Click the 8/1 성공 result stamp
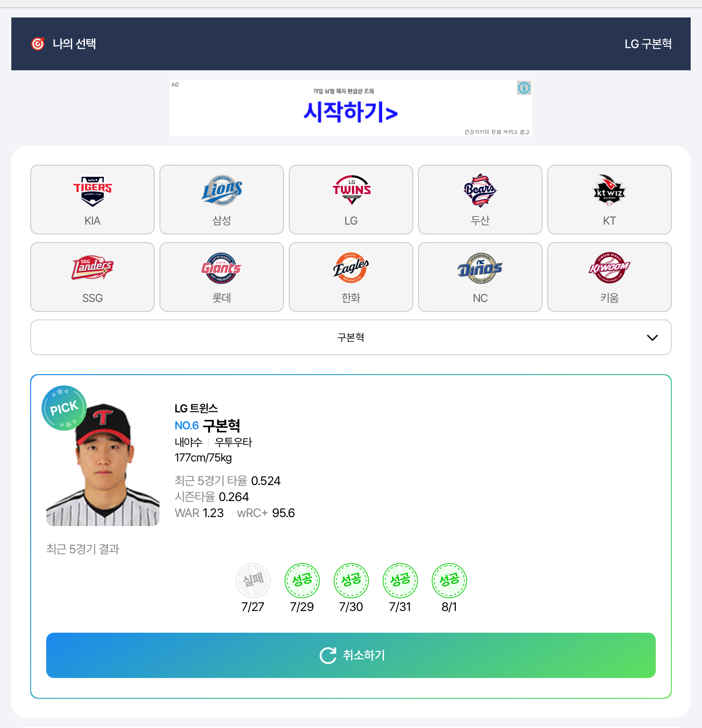The image size is (702, 728). tap(449, 580)
